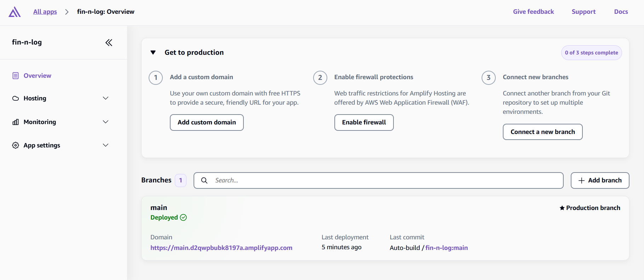Screen dimensions: 644x280
Task: Open the Overview page in sidebar
Action: pos(38,76)
